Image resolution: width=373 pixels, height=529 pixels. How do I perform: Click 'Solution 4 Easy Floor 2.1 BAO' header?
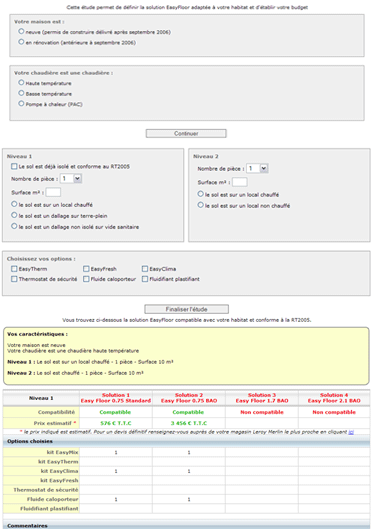(x=334, y=398)
